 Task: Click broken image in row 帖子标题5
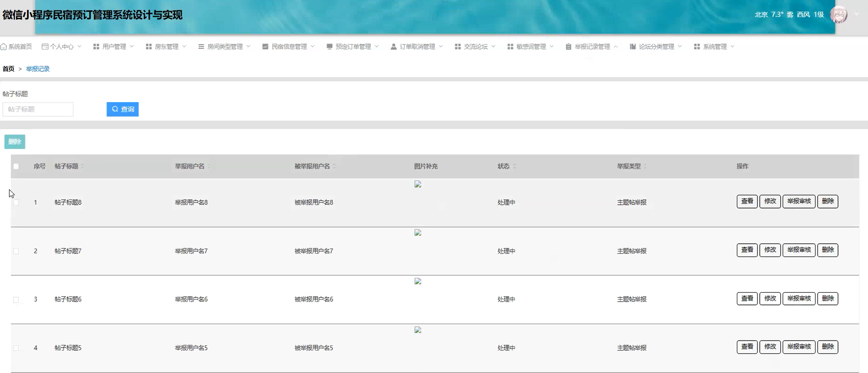[x=418, y=330]
